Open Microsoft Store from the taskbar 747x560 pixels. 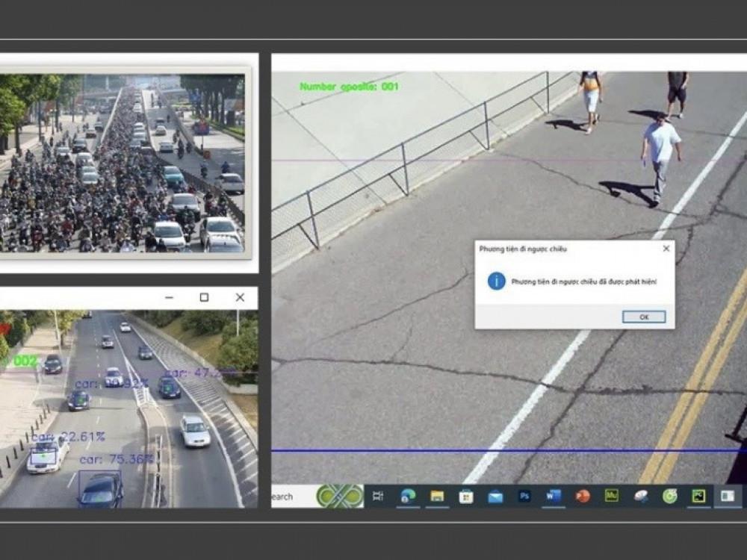[466, 497]
